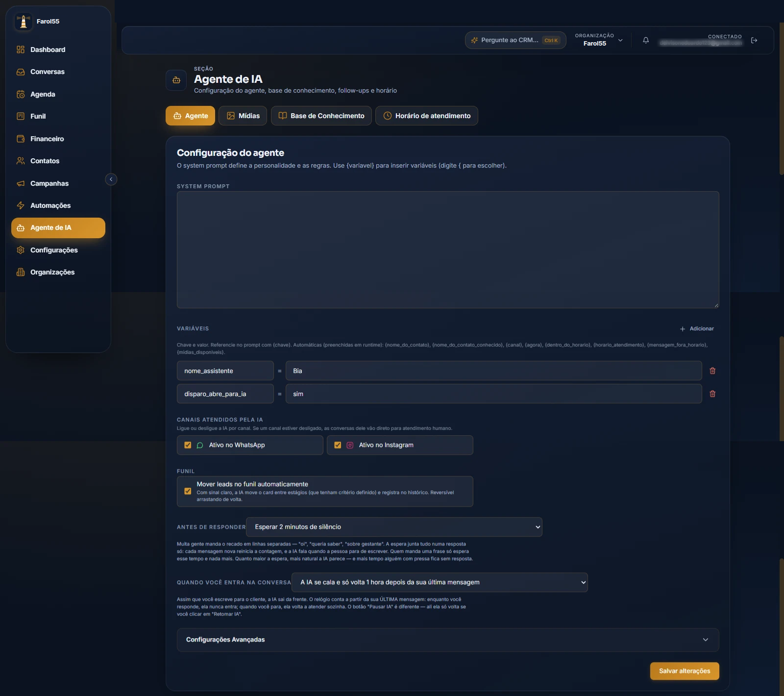Delete the nome_assistente variable

pos(712,371)
